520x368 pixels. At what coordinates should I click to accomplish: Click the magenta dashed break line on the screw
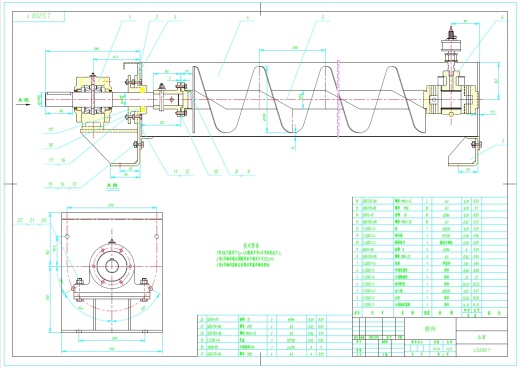338,99
